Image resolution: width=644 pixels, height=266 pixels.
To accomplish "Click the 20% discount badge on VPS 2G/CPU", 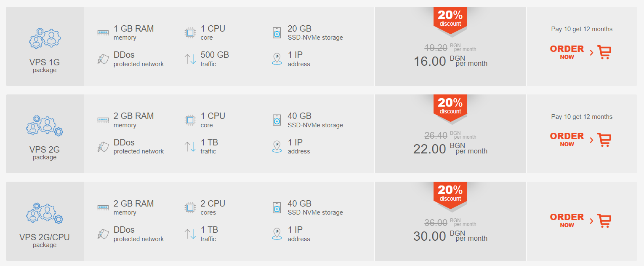I will pos(450,194).
